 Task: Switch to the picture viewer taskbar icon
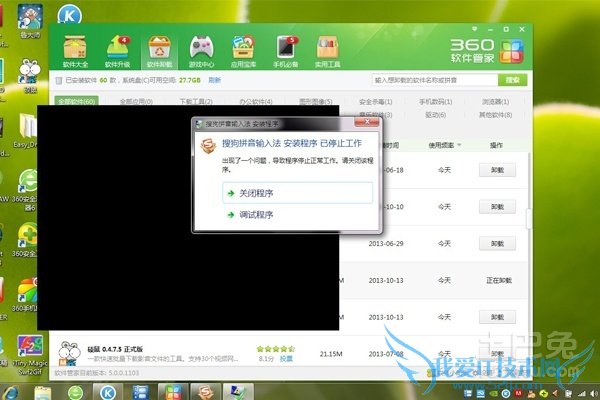pyautogui.click(x=238, y=392)
